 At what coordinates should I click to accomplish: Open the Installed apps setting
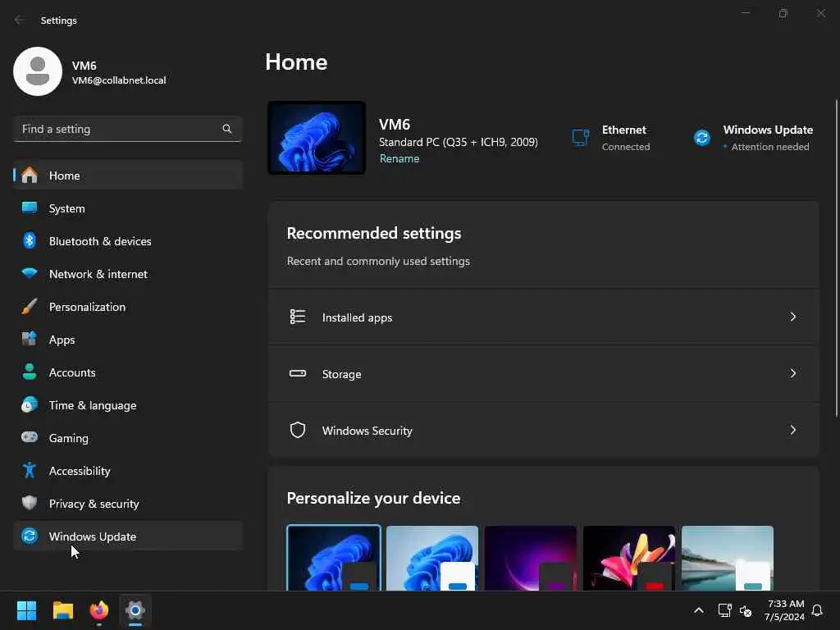click(544, 317)
